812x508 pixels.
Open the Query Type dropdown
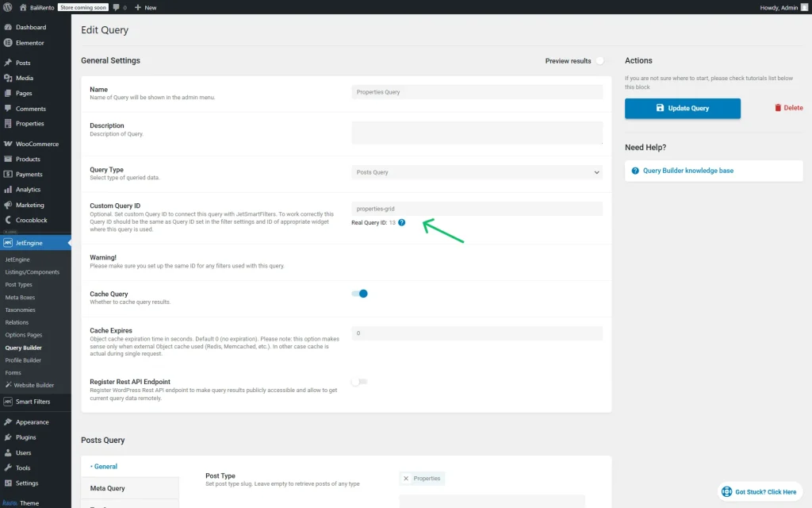coord(477,172)
